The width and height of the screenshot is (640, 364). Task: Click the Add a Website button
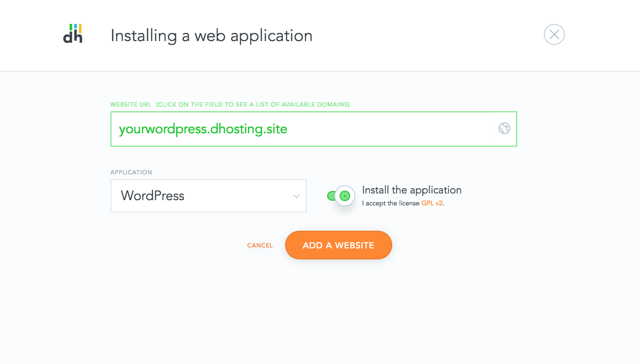(338, 246)
